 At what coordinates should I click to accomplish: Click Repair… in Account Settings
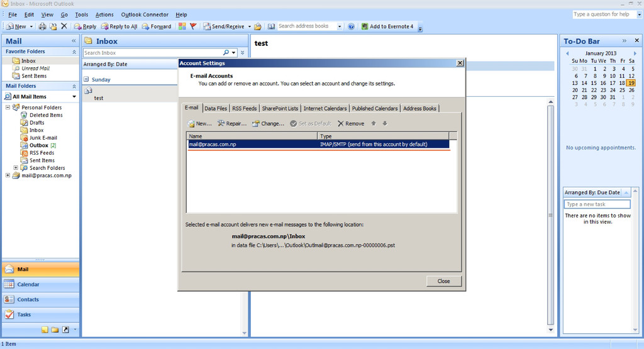click(x=232, y=124)
